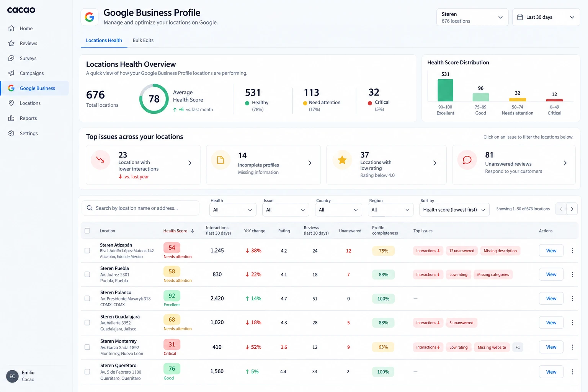View the Steren Puebla location
The height and width of the screenshot is (392, 588).
[551, 274]
